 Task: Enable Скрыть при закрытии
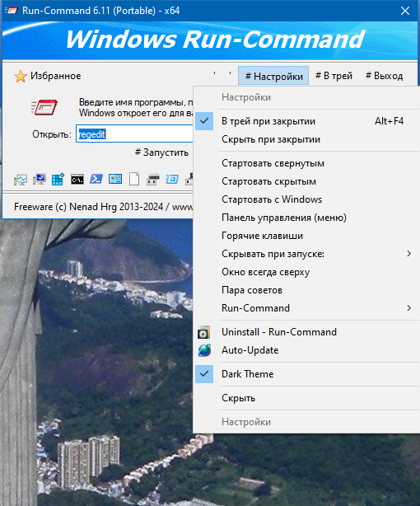tap(306, 139)
